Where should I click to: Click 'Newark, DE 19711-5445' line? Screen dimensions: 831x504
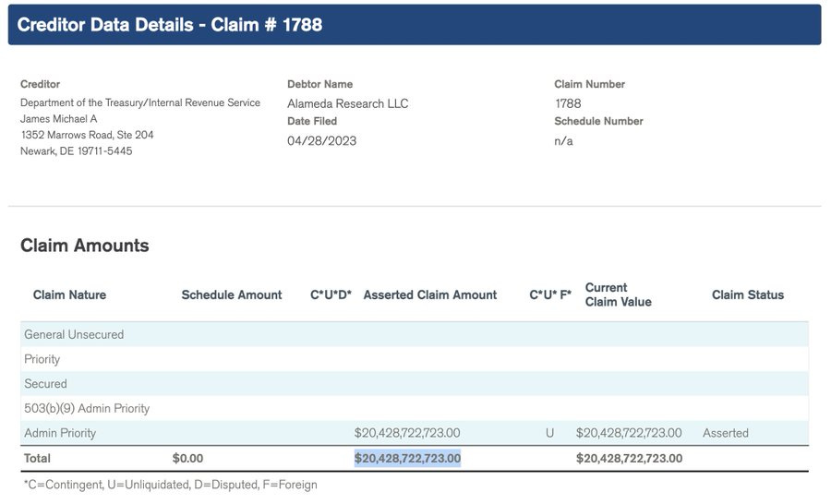(77, 151)
